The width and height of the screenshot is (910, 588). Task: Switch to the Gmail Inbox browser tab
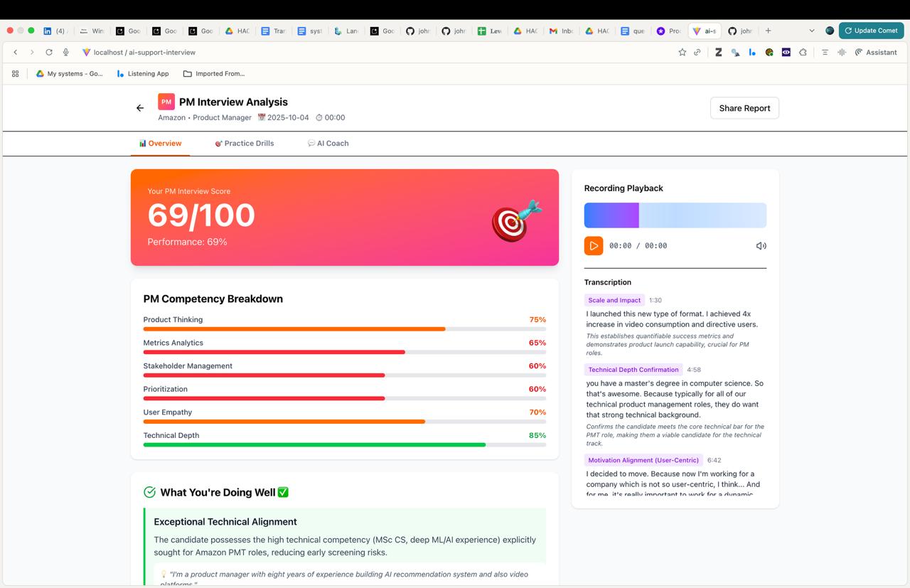[x=562, y=31]
